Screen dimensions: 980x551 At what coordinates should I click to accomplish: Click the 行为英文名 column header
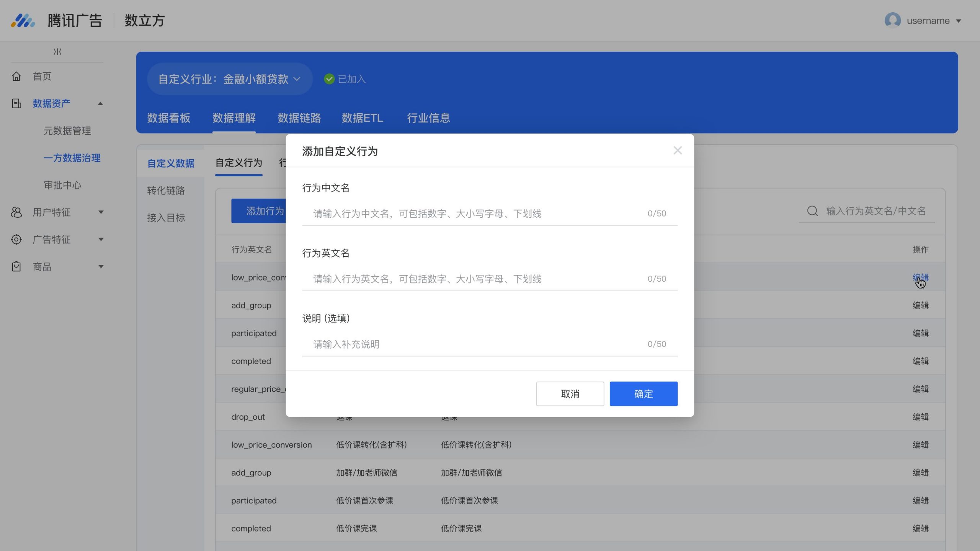click(x=252, y=249)
